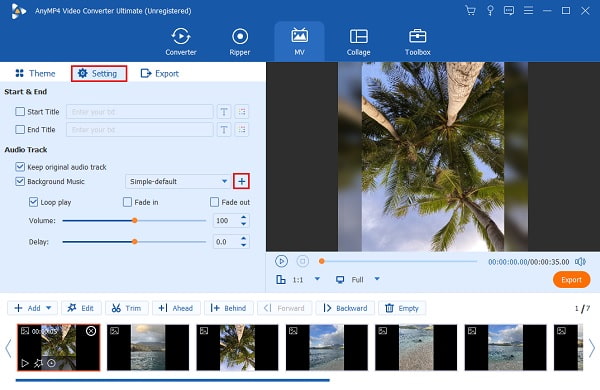
Task: Edit first clip with star-wand icon
Action: click(38, 363)
